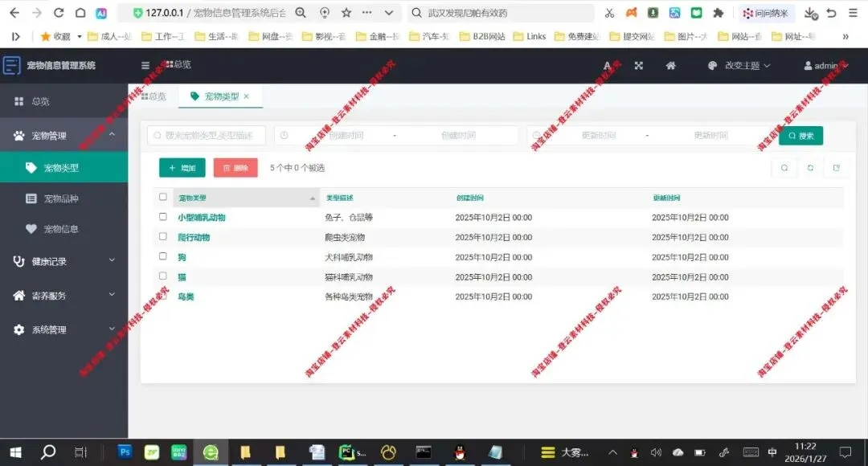Open the notification center icon
Screen dimensions: 868x466
pos(845,452)
